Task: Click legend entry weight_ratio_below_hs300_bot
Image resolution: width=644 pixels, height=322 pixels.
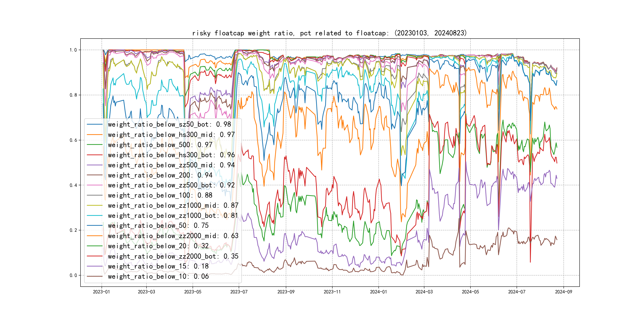Action: (171, 155)
